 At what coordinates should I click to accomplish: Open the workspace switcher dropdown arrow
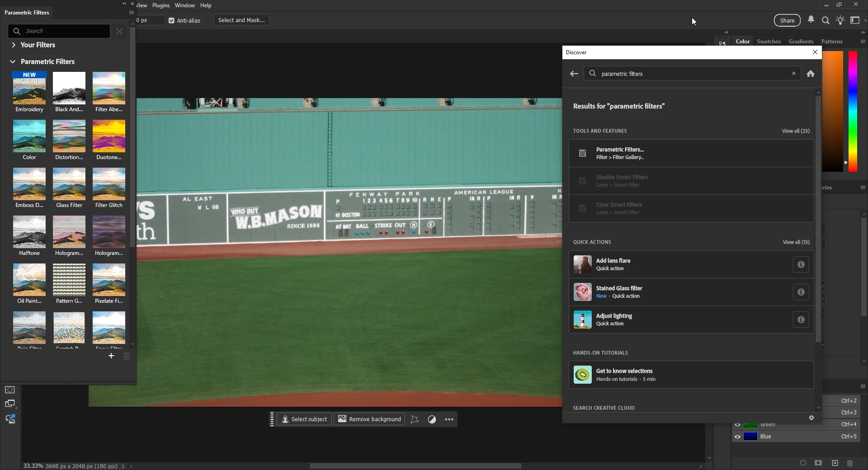[865, 20]
